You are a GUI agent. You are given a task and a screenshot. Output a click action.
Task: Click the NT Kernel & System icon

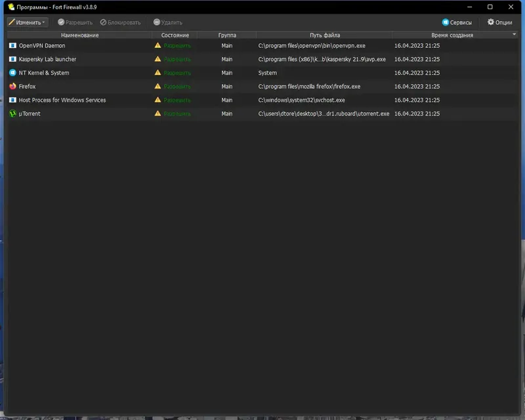pyautogui.click(x=12, y=73)
